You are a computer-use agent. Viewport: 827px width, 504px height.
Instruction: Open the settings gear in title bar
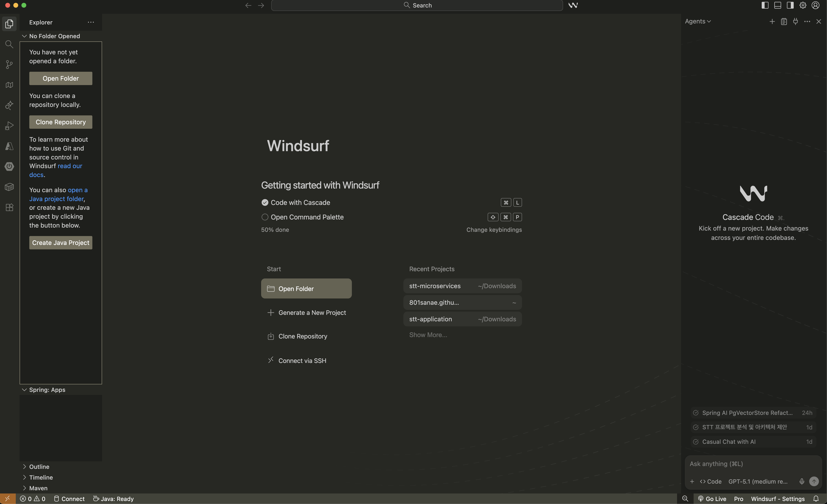[803, 5]
